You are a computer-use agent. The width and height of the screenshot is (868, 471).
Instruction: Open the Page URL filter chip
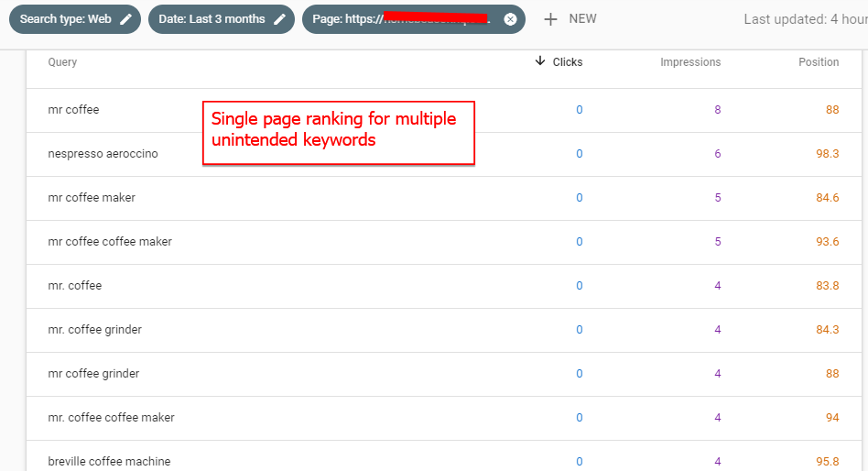point(414,19)
